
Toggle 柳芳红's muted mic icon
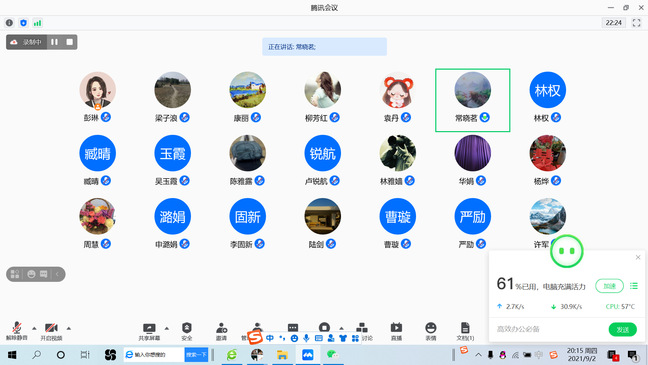[x=334, y=117]
